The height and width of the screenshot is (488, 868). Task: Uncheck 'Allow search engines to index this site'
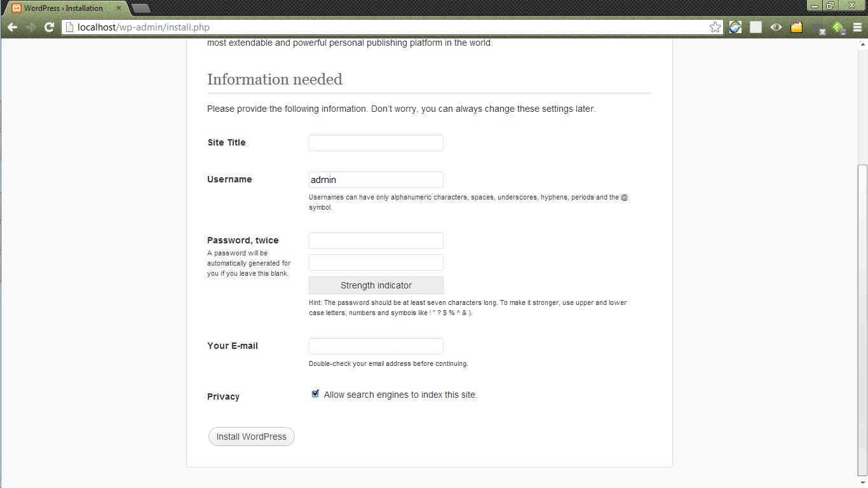point(315,393)
